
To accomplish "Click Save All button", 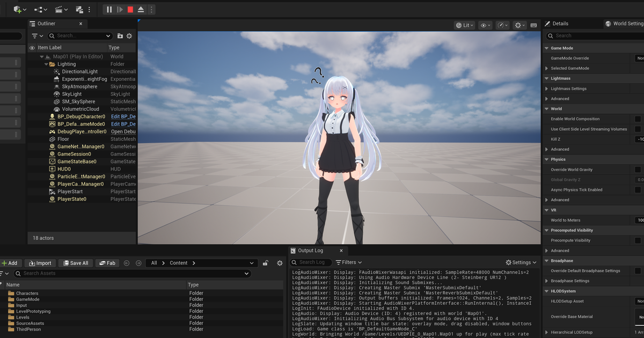I will tap(75, 263).
